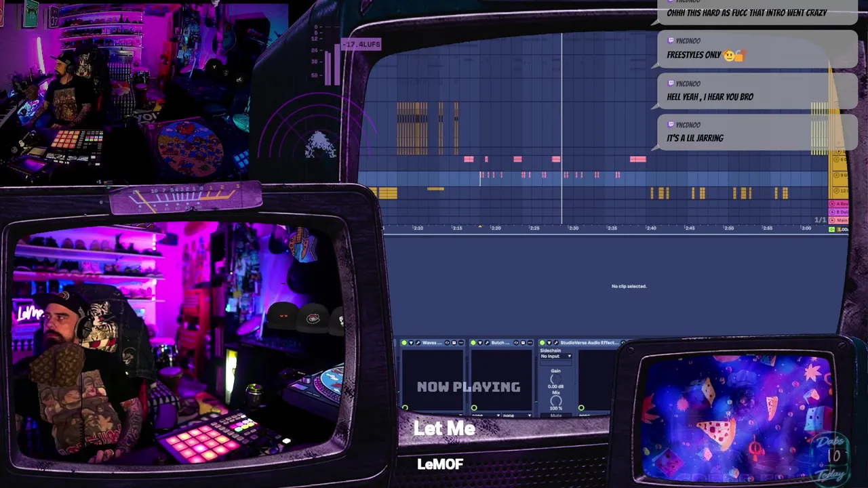The height and width of the screenshot is (488, 868).
Task: Save preset of the Waves device
Action: (454, 343)
